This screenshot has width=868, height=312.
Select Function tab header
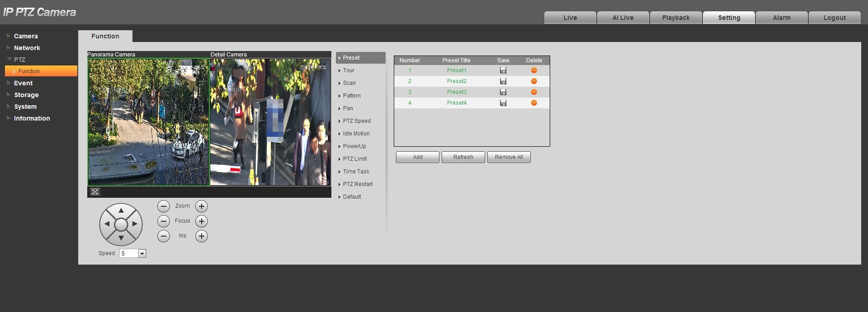(x=105, y=36)
